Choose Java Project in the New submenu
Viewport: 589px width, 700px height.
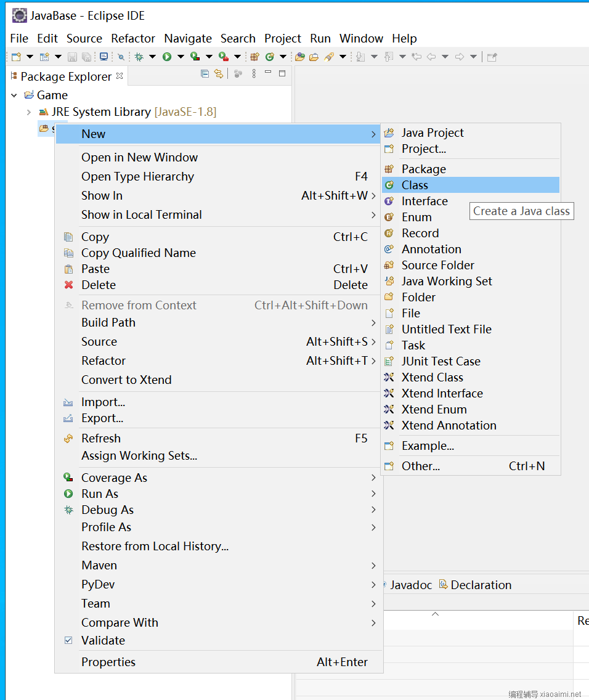point(471,132)
